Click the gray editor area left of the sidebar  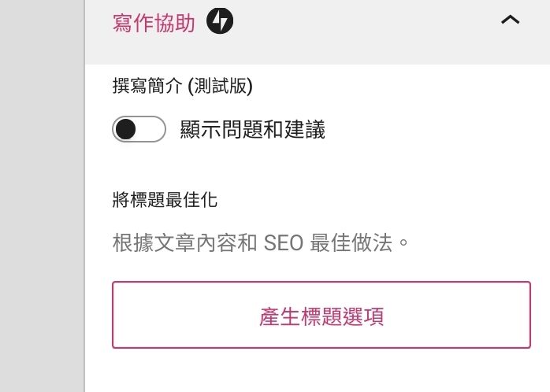41,197
